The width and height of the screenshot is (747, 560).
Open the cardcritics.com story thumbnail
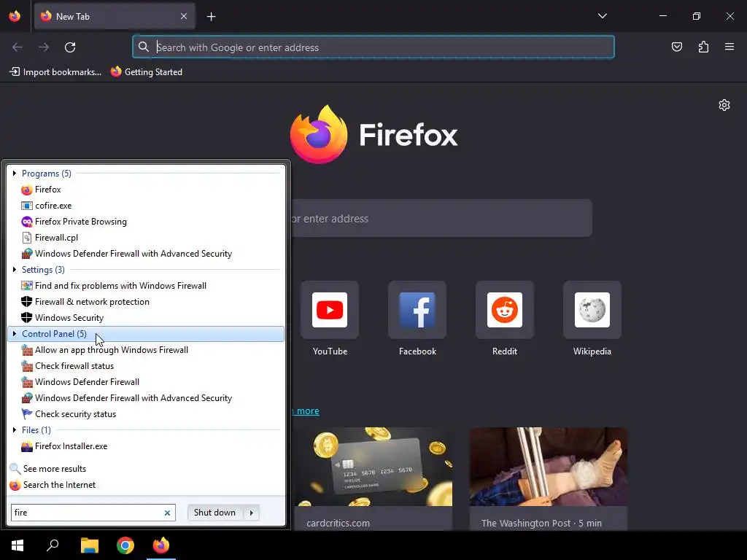click(374, 467)
